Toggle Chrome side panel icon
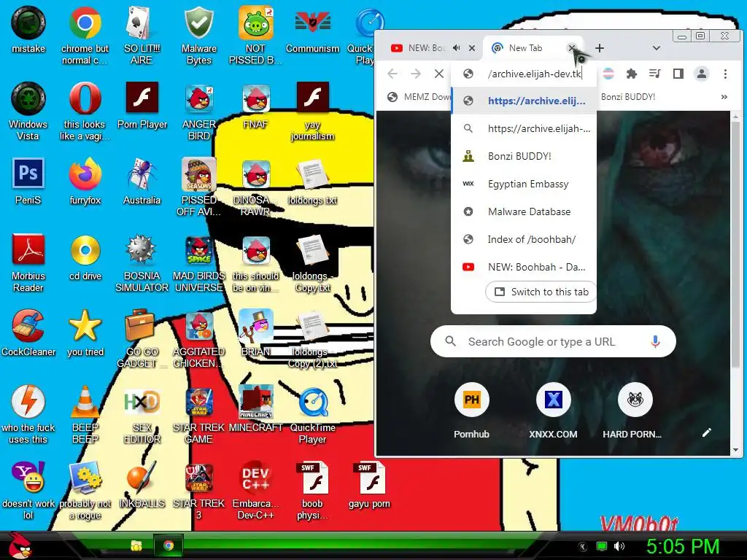Screen dimensions: 747x560 tap(678, 74)
